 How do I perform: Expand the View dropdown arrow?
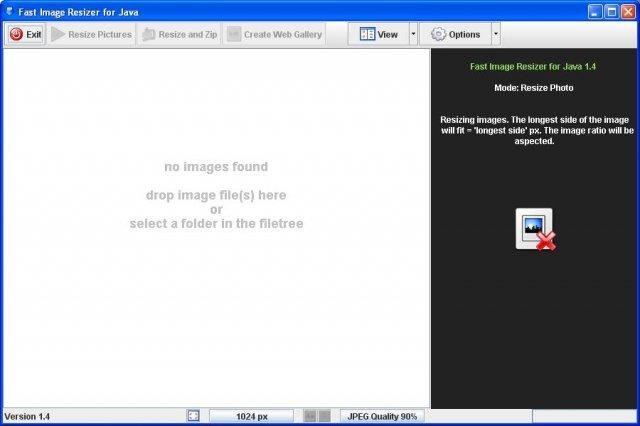(413, 34)
